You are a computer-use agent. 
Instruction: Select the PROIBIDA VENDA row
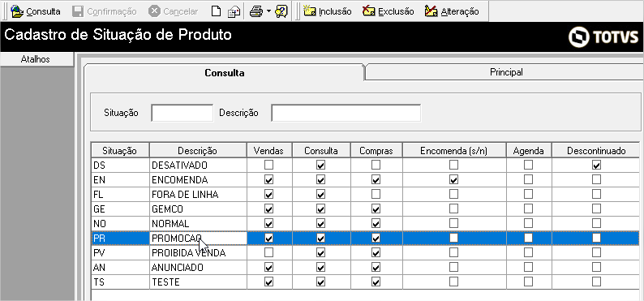(365, 253)
